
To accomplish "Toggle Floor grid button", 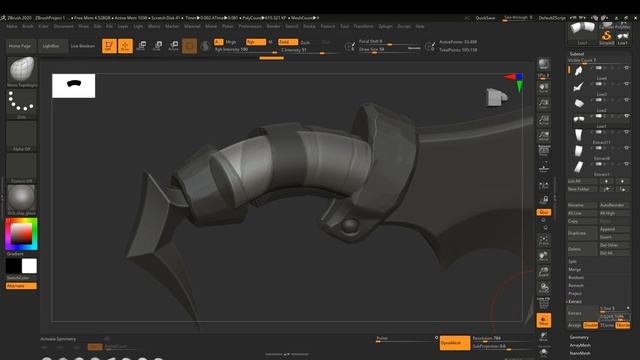I will click(544, 167).
